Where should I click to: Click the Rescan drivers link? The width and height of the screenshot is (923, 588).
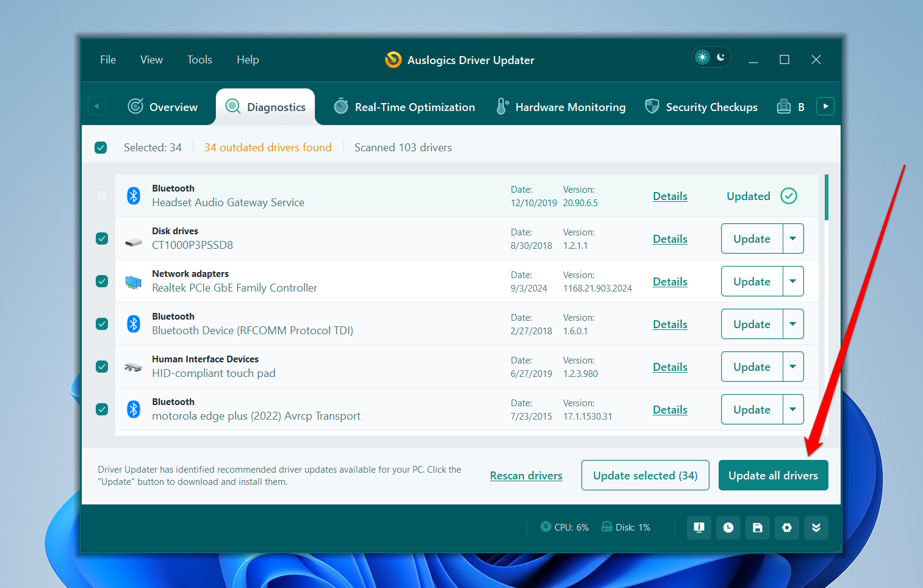[526, 476]
